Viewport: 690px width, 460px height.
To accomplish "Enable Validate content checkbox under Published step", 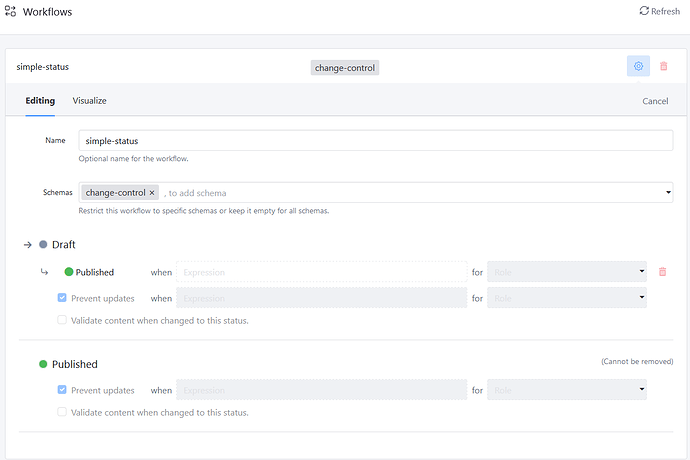I will point(62,412).
